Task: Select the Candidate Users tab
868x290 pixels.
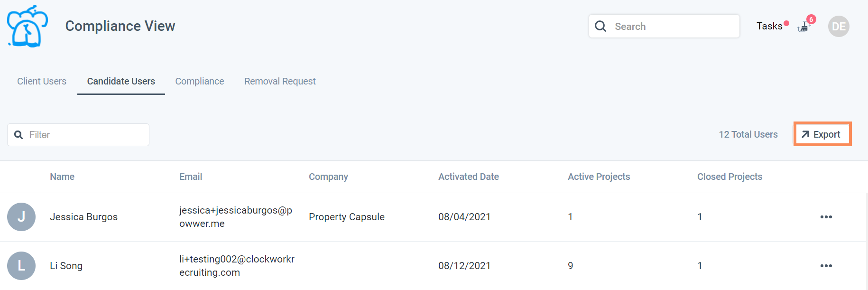Action: [x=121, y=81]
